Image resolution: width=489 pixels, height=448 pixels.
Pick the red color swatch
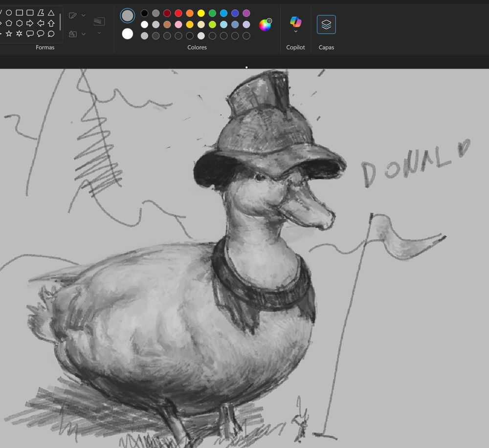point(178,13)
